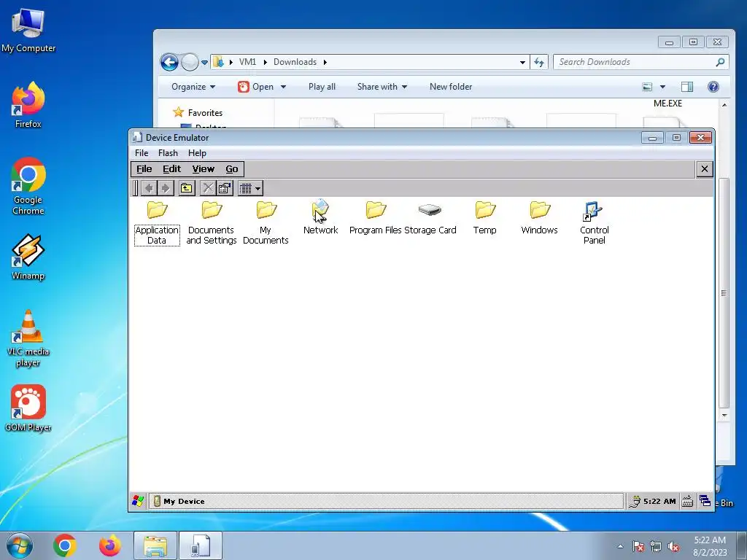Click New folder
The height and width of the screenshot is (560, 747).
pyautogui.click(x=451, y=87)
